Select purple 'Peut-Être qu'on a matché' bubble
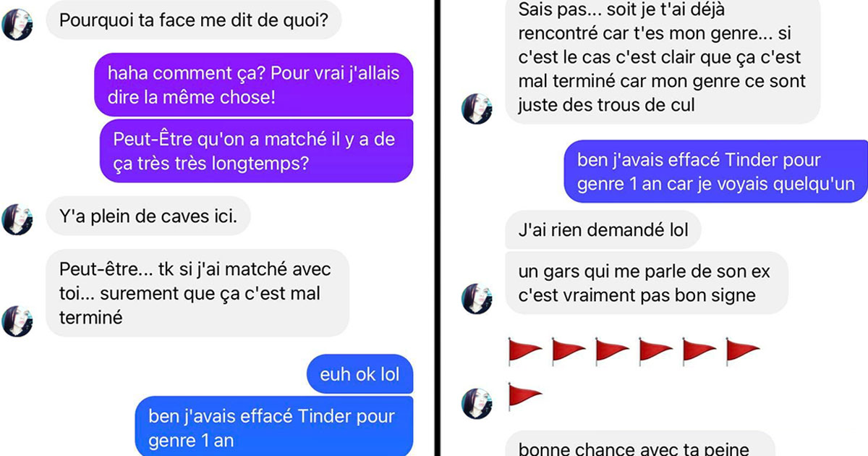Screen dimensions: 868x456 [x=257, y=150]
